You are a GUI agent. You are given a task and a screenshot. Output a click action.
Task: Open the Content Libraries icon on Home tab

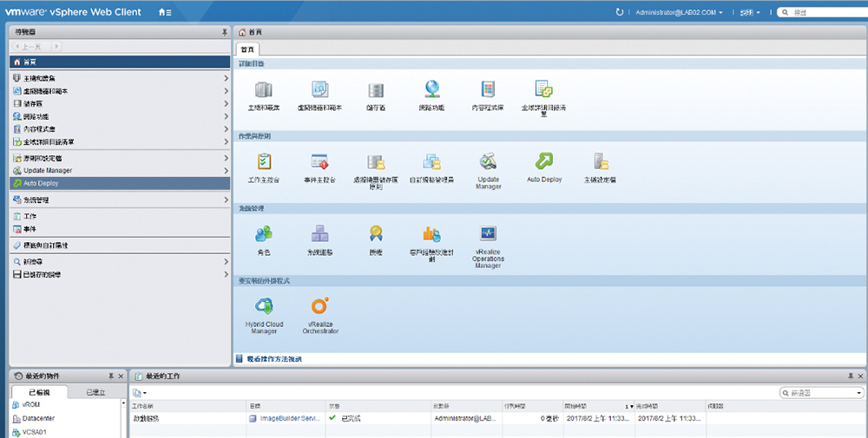(488, 89)
